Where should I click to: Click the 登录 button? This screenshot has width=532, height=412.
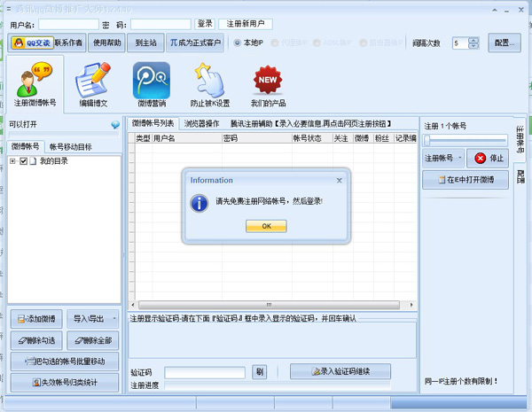coord(205,24)
